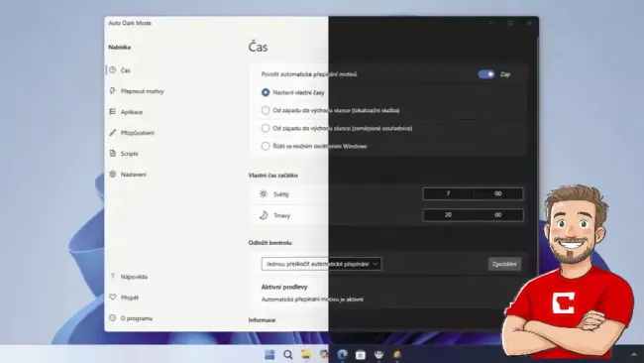The image size is (644, 363).
Task: Click the lightning icon beside Přepnout motivy
Action: tap(113, 91)
